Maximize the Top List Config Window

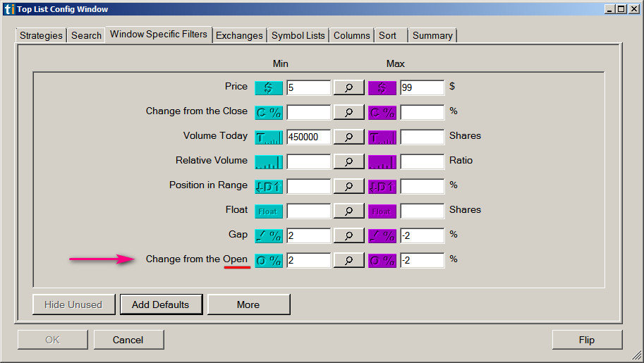click(621, 9)
